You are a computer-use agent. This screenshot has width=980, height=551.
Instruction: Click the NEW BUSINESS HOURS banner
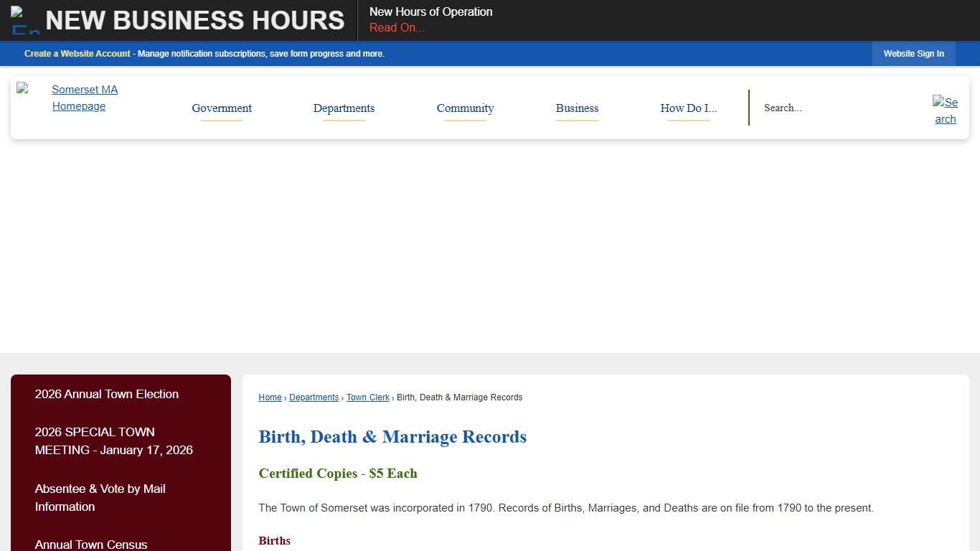195,20
